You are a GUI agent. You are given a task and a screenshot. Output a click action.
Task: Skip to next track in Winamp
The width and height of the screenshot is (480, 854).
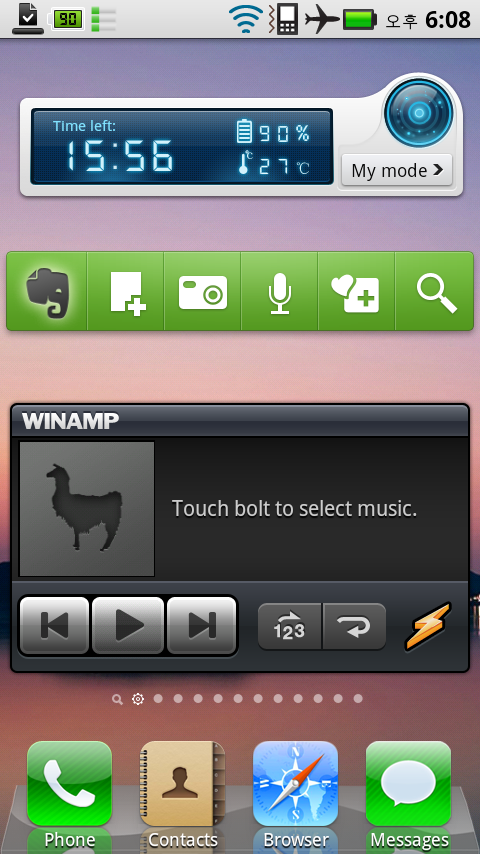tap(202, 625)
